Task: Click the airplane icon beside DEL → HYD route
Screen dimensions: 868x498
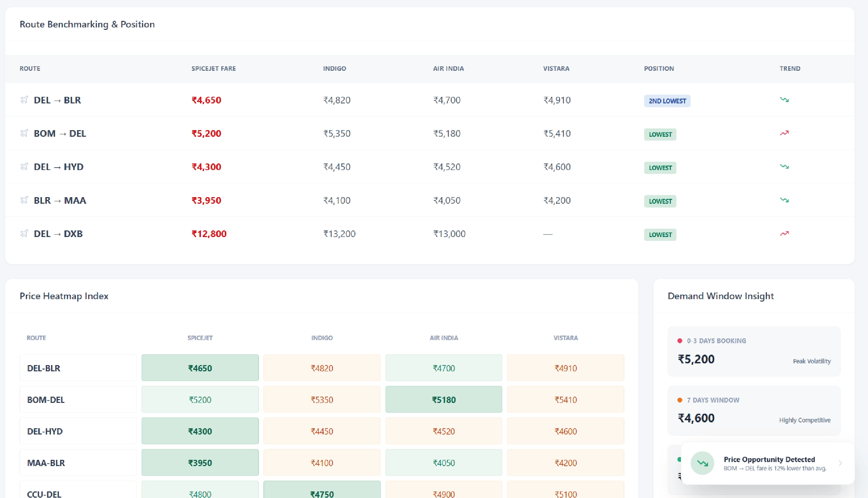Action: 24,167
